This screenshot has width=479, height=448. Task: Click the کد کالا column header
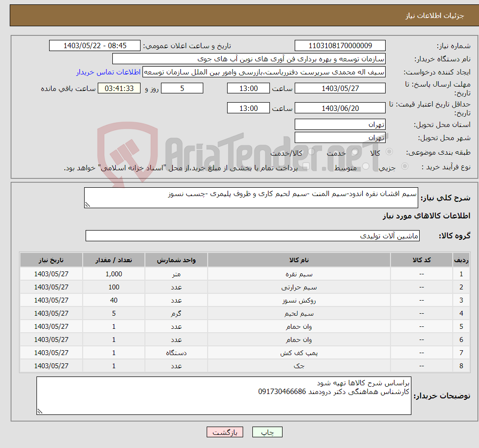[422, 260]
